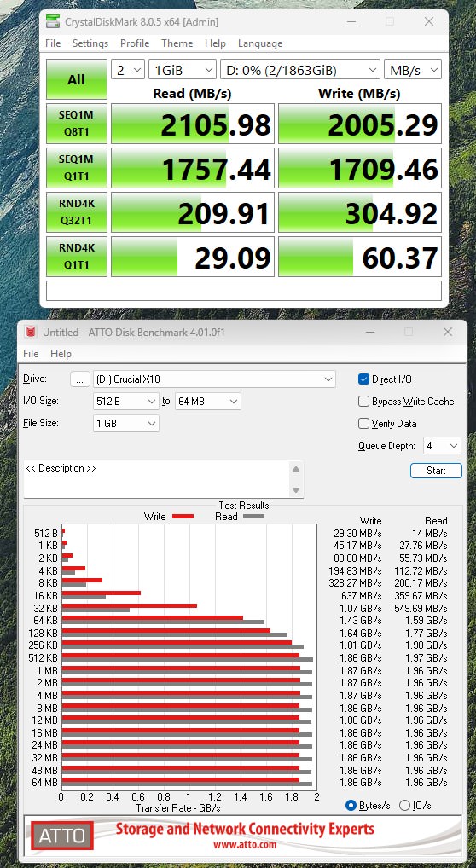This screenshot has width=476, height=868.
Task: Click the 32 KB read result 549.69 MB/s
Action: pyautogui.click(x=423, y=608)
